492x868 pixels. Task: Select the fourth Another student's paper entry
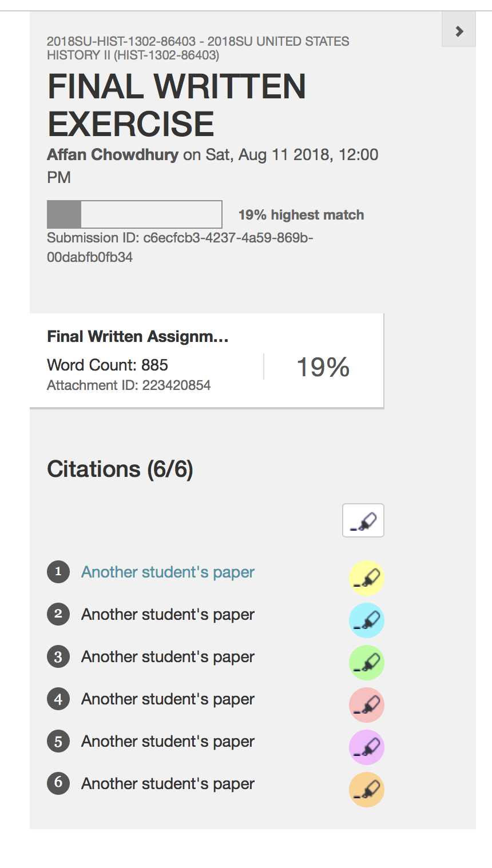pos(168,699)
